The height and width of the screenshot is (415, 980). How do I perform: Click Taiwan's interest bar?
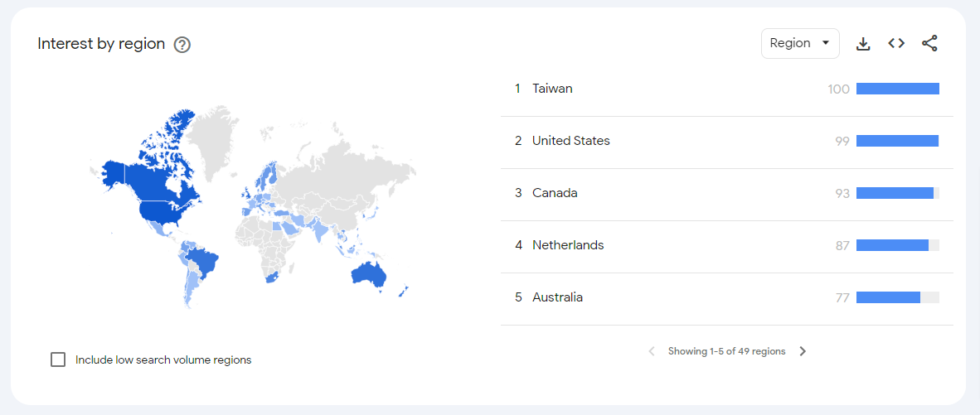(x=897, y=89)
